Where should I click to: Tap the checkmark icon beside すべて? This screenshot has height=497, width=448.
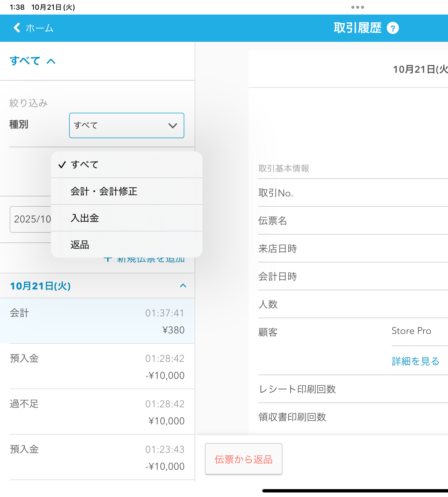tap(62, 165)
